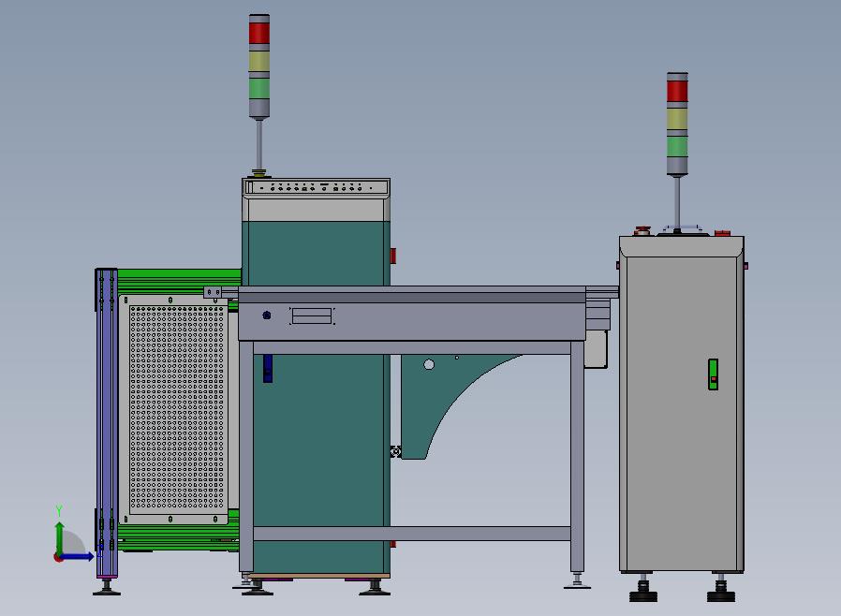
Task: Click the blue X axis arrow of the triad
Action: 78,557
